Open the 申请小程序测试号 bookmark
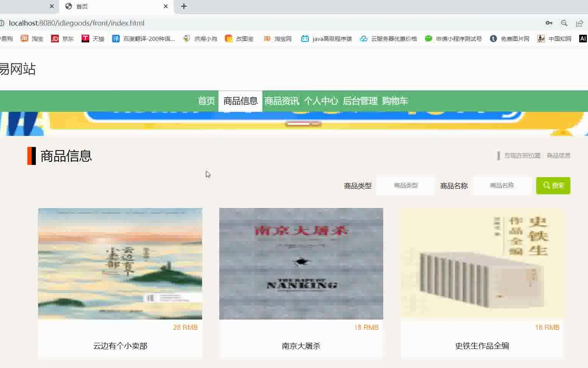Viewport: 588px width, 368px height. tap(453, 39)
